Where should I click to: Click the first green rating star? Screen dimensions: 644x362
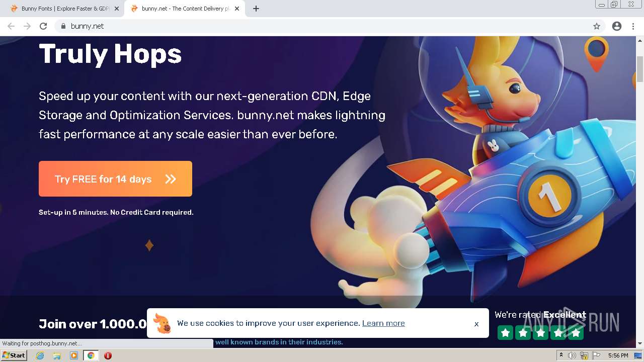pos(506,333)
